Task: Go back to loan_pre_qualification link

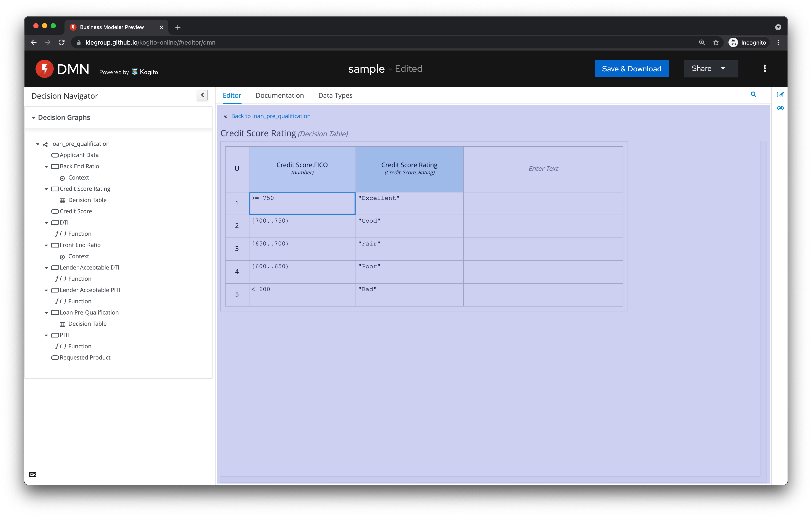Action: 271,116
